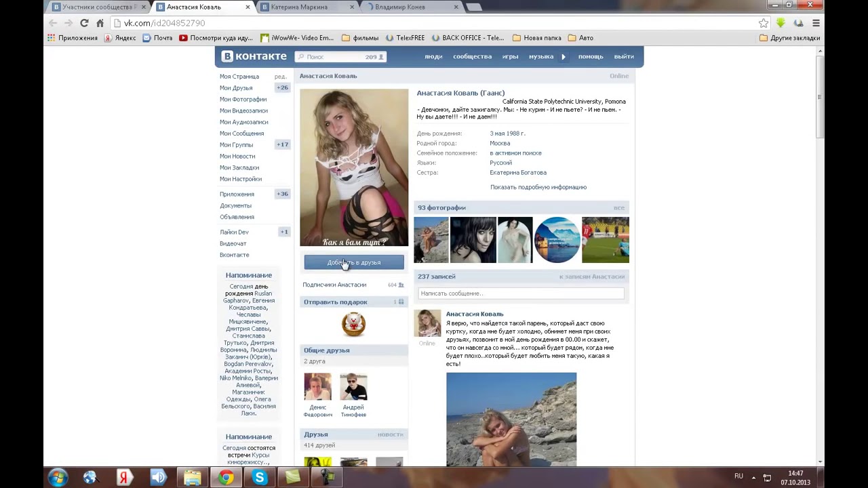The image size is (868, 488).
Task: Open the BACK OFFICE - Tele bookmark
Action: 468,38
